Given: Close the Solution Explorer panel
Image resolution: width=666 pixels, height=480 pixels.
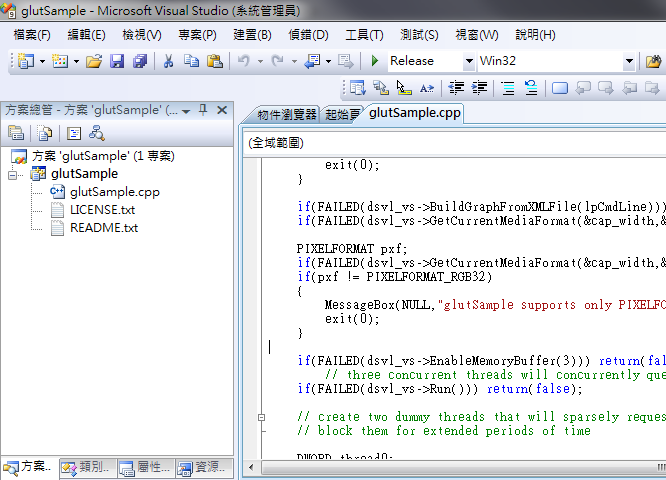Looking at the screenshot, I should (x=222, y=110).
